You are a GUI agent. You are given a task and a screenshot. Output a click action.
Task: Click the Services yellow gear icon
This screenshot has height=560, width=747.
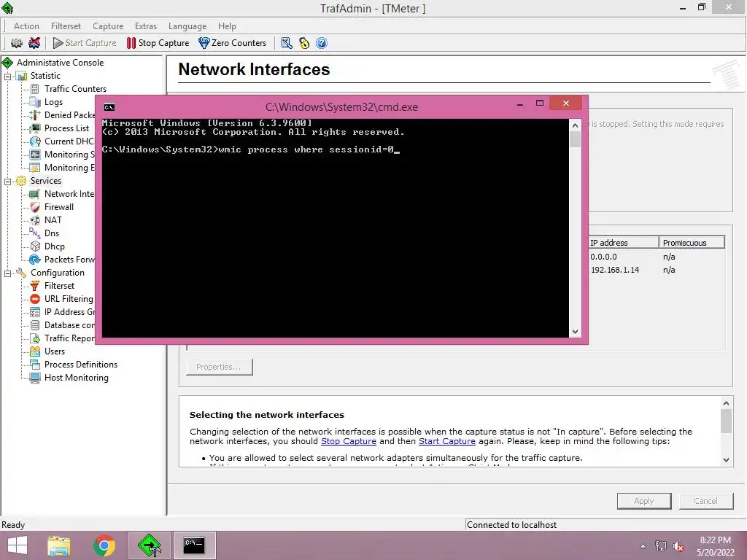tap(21, 181)
